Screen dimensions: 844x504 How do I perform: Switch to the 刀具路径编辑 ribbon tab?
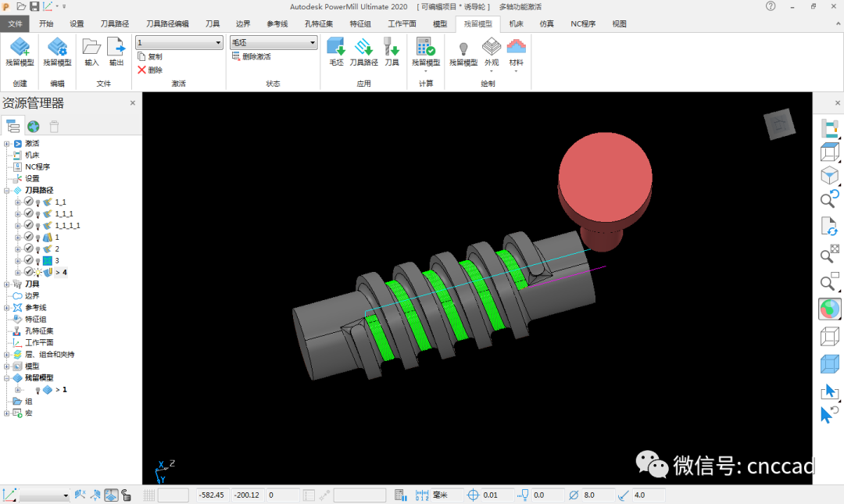click(x=167, y=23)
